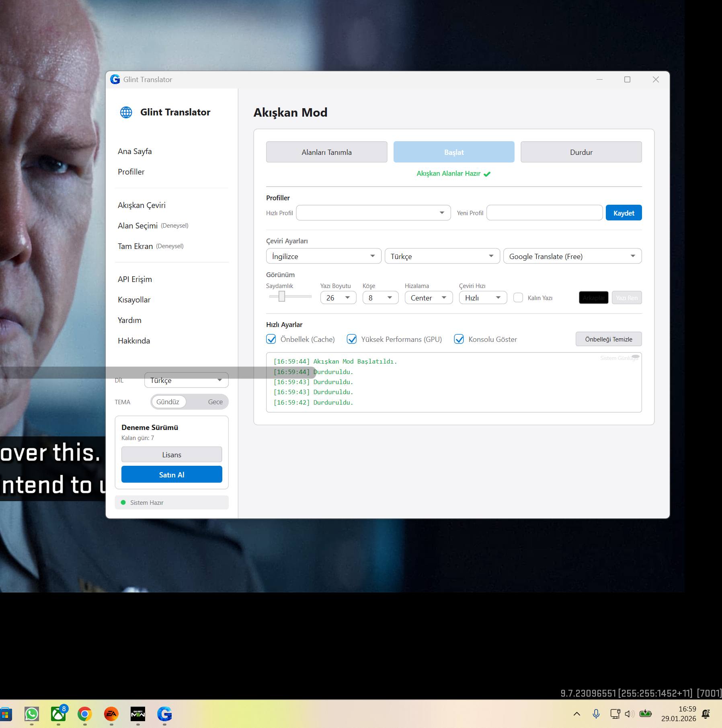Go to Akışkan Çeviri in the sidebar

142,205
